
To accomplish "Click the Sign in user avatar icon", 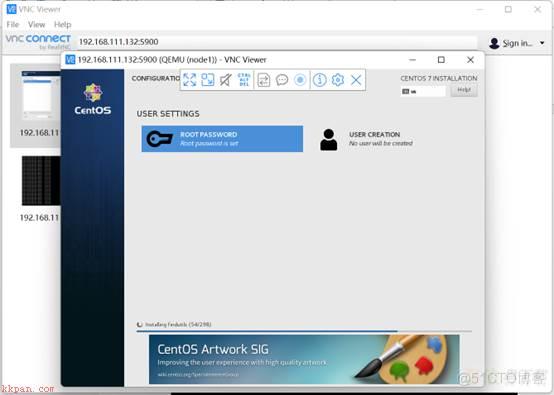I will pos(494,43).
